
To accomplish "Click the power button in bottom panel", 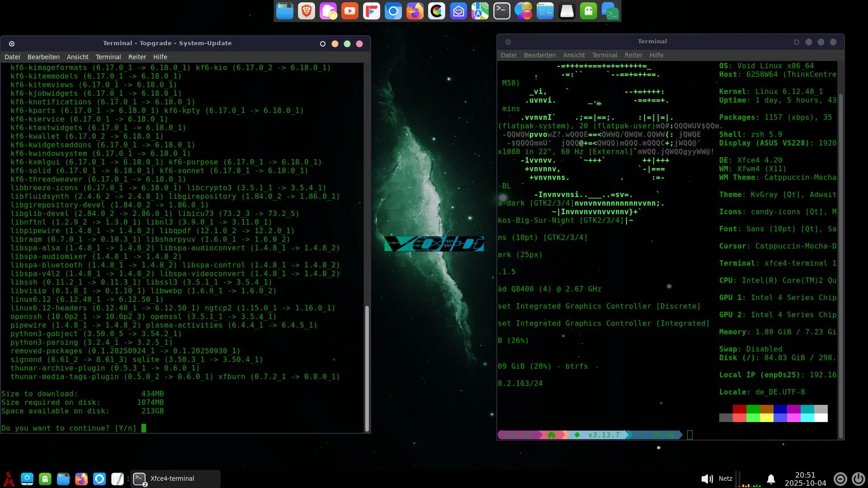I will coord(858,479).
